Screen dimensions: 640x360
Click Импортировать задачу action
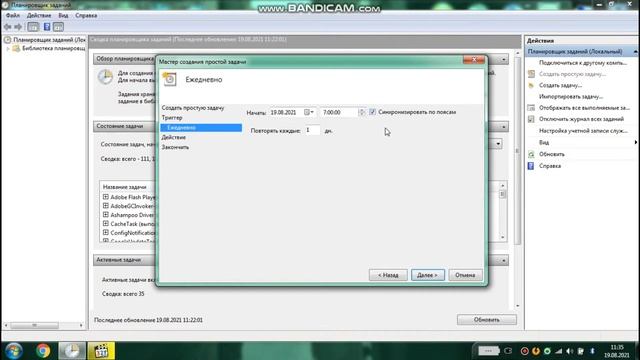tap(571, 97)
